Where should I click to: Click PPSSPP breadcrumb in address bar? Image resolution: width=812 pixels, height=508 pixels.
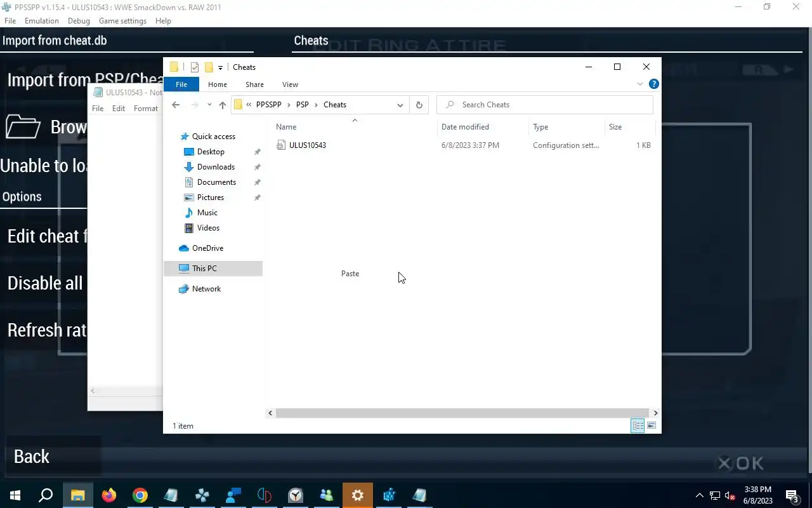(x=268, y=105)
